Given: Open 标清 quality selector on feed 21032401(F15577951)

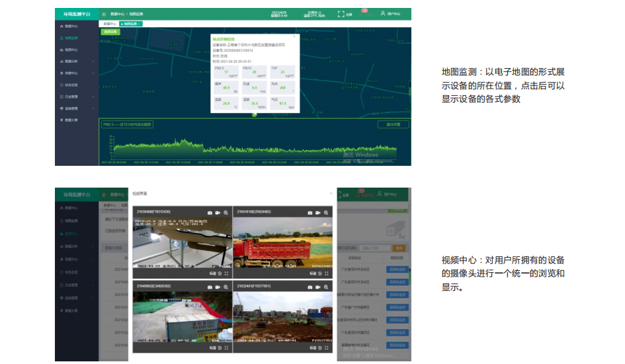Looking at the screenshot, I should [313, 347].
